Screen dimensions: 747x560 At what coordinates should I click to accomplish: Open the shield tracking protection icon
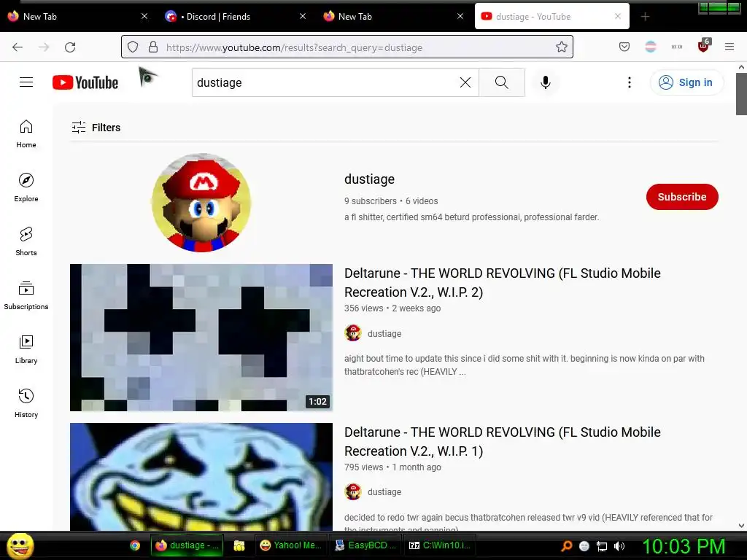coord(133,47)
